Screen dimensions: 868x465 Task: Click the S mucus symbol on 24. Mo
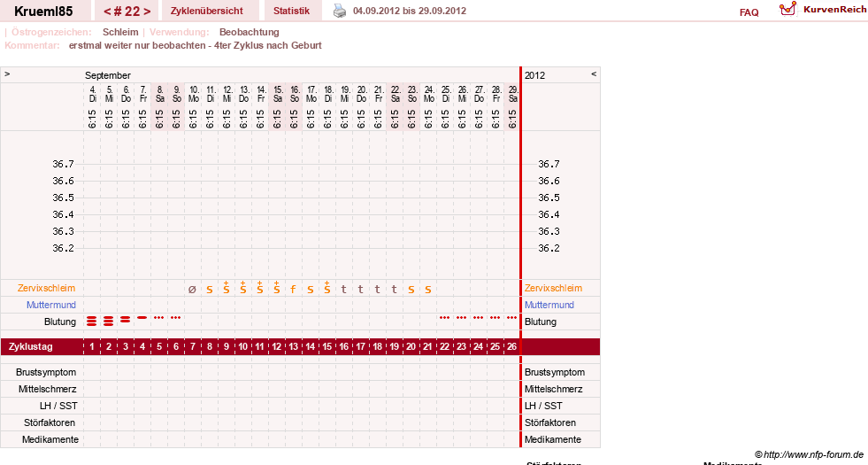[x=428, y=290]
